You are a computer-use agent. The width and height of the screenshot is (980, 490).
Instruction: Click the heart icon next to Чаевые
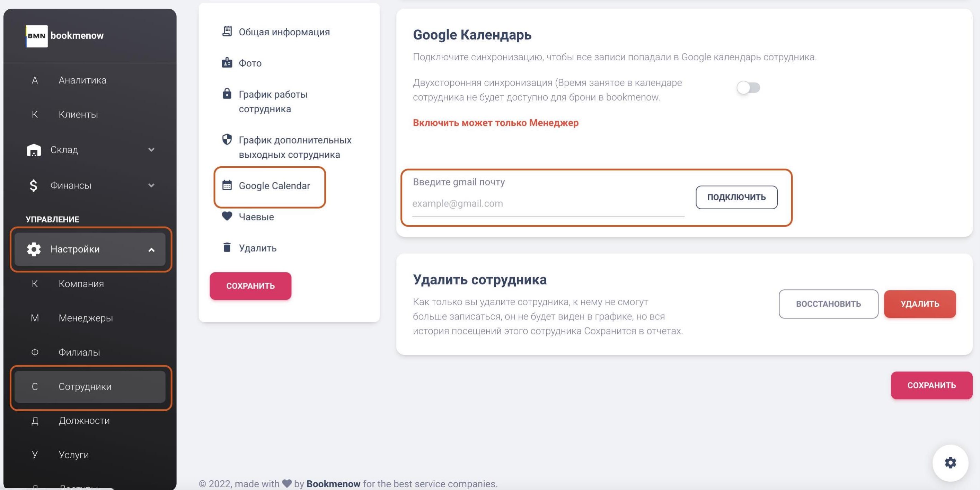(227, 216)
